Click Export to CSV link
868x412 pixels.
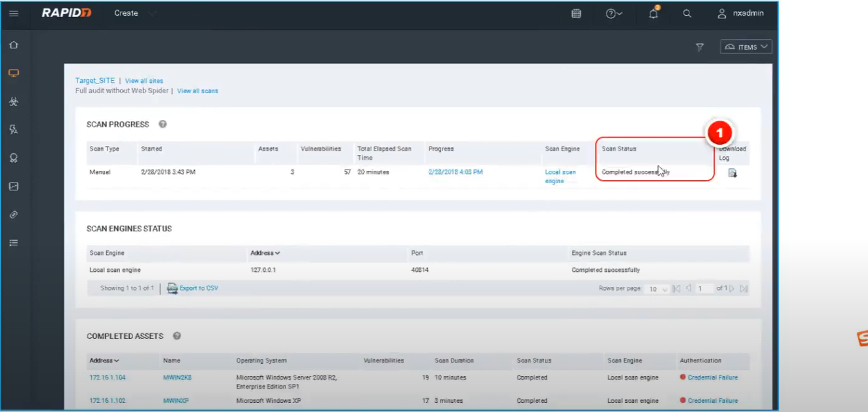pos(199,288)
